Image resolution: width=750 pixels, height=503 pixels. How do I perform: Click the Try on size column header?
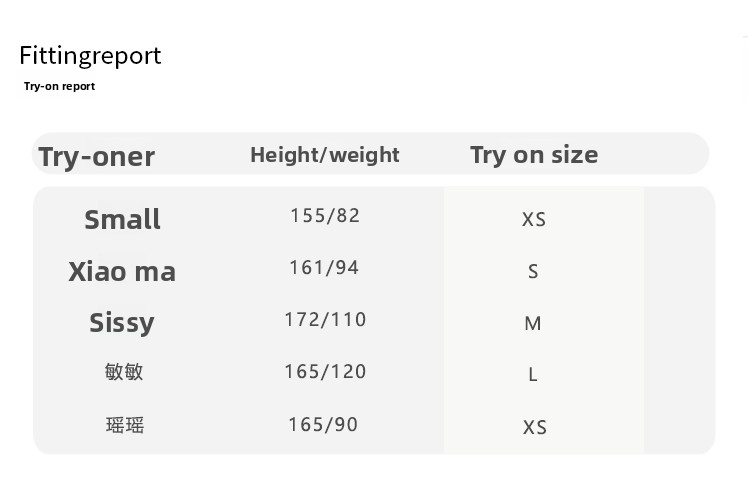click(534, 155)
